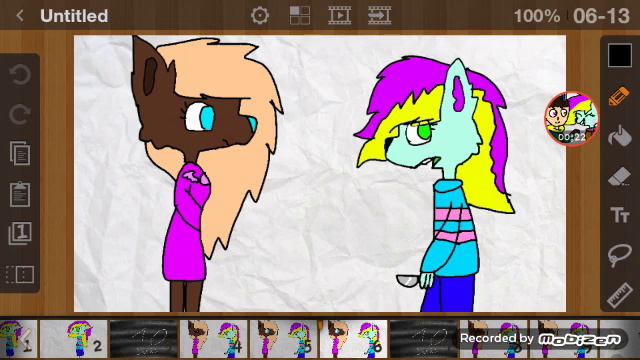The width and height of the screenshot is (640, 360).
Task: Select the text tool
Action: (620, 215)
